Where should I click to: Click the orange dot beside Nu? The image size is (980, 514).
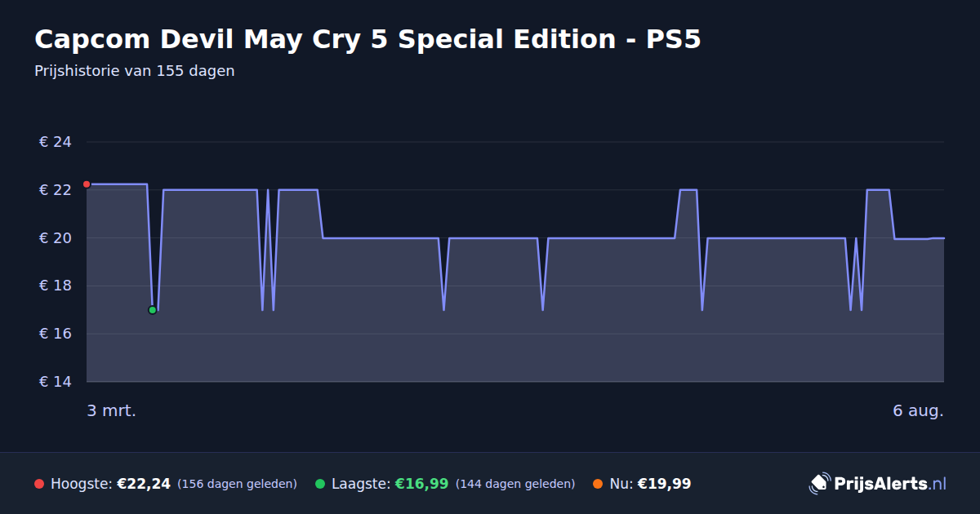[x=598, y=484]
